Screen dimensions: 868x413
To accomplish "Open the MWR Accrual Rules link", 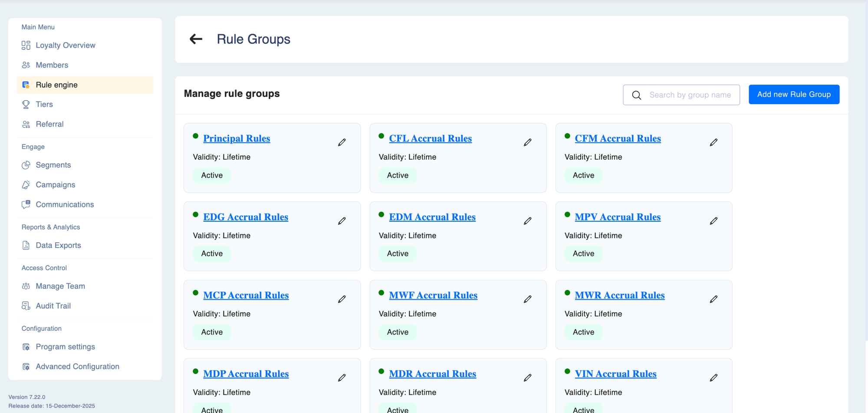I will (620, 295).
